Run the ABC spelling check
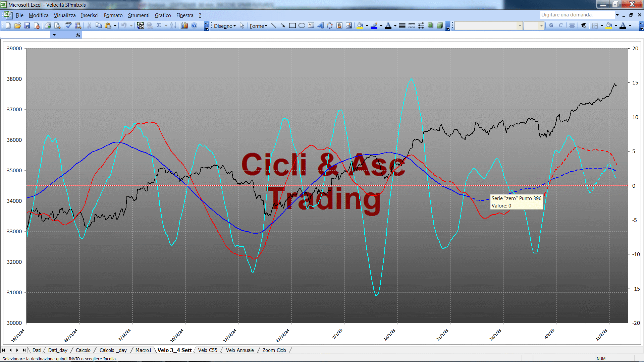The width and height of the screenshot is (644, 362). tap(68, 25)
